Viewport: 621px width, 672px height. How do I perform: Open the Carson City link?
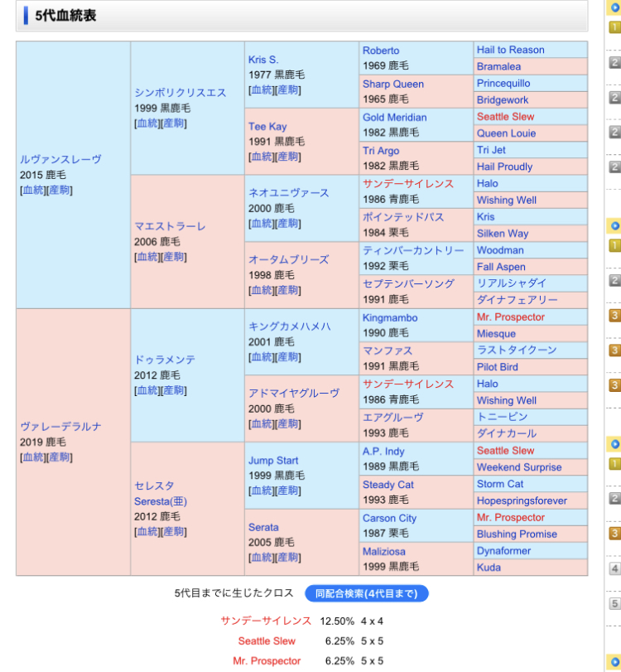click(389, 518)
